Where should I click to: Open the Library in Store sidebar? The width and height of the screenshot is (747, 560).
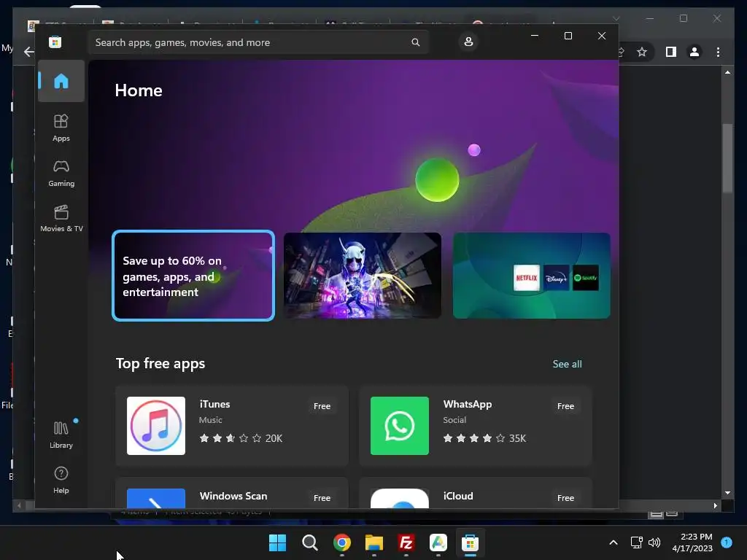pos(61,435)
